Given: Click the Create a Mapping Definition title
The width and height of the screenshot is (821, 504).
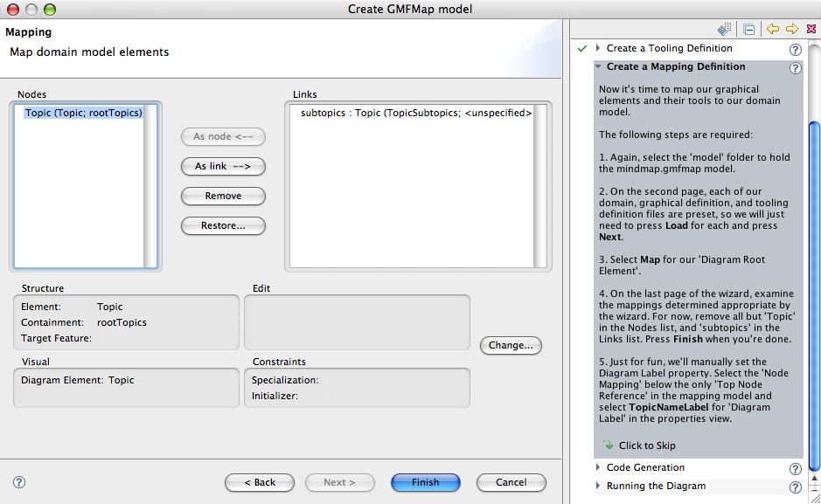Looking at the screenshot, I should (x=676, y=66).
